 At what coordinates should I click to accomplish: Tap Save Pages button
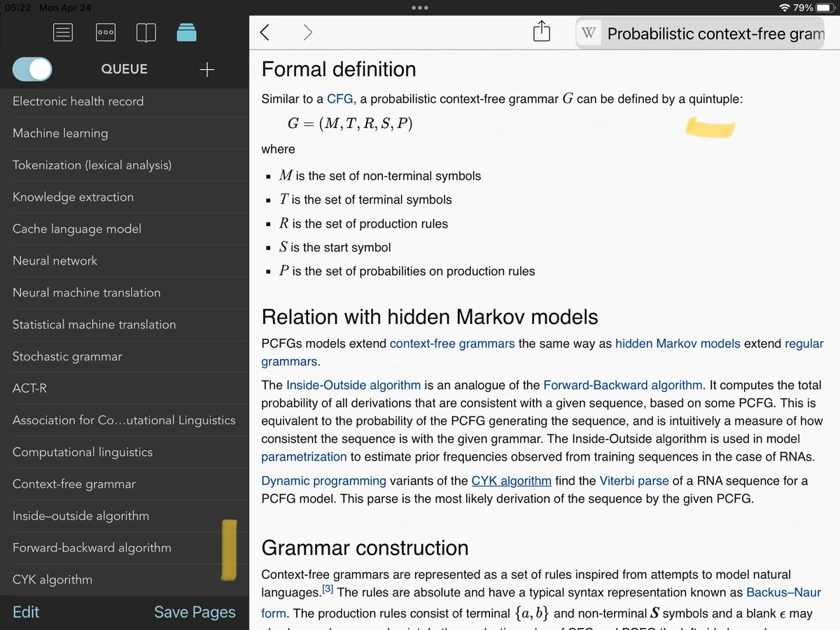point(195,612)
